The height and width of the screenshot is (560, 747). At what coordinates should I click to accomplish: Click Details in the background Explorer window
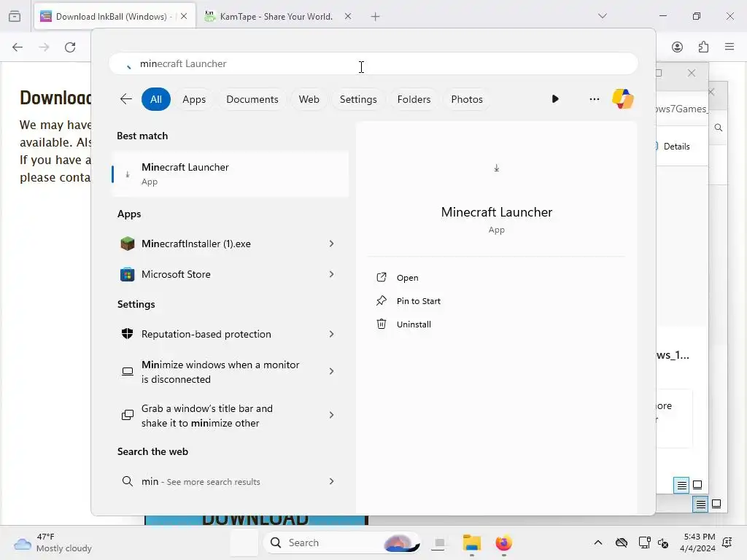(x=676, y=146)
